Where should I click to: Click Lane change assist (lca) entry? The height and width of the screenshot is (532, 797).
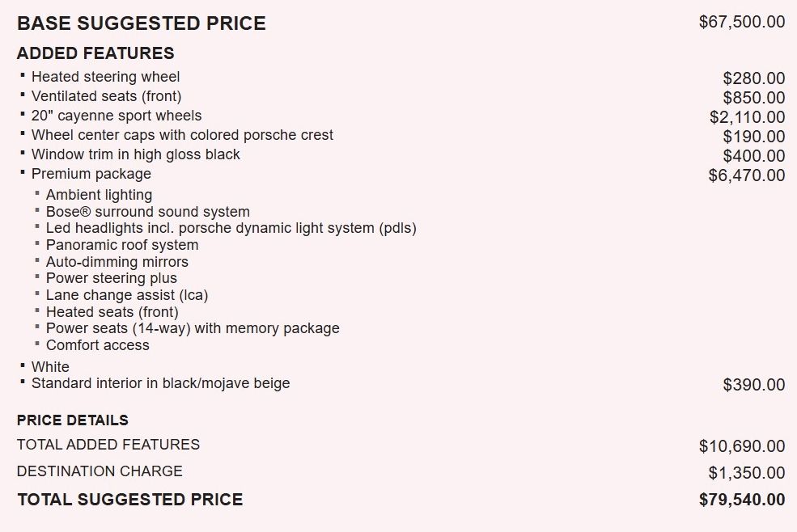(127, 295)
